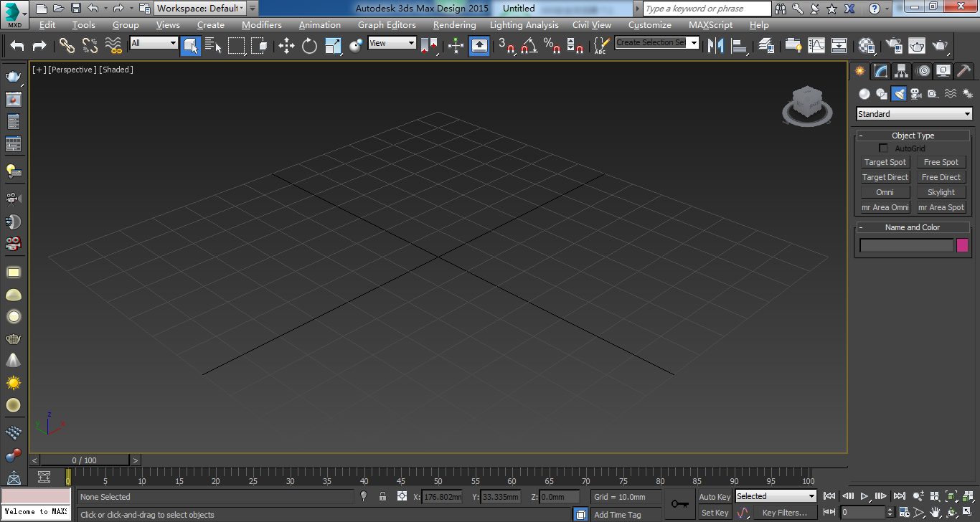Open the Rendering menu
This screenshot has width=980, height=522.
click(x=453, y=24)
